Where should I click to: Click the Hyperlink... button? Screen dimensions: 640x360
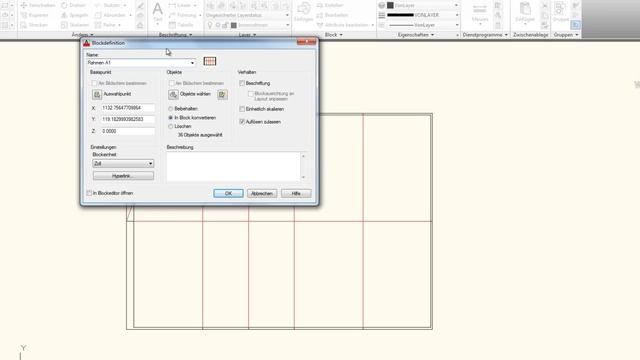pyautogui.click(x=123, y=176)
